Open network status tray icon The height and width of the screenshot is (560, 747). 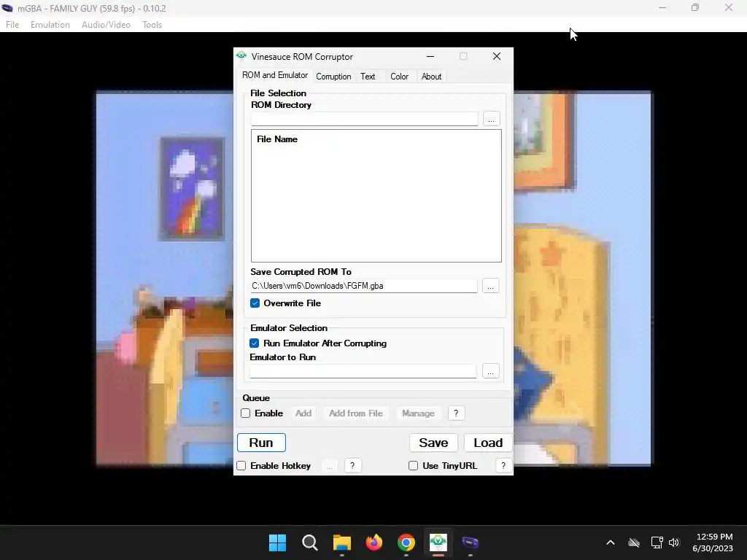coord(657,542)
